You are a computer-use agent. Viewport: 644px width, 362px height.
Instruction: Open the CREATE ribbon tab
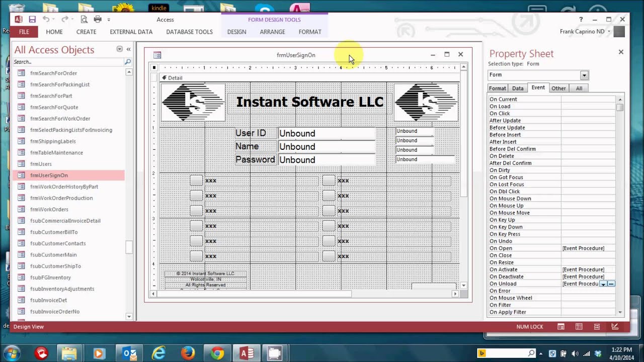click(x=86, y=32)
